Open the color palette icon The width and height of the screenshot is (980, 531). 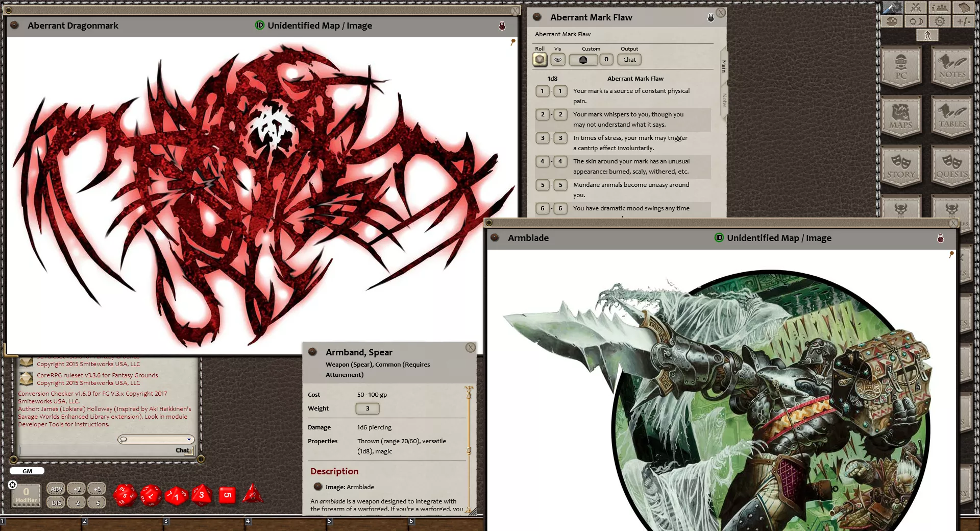[892, 21]
